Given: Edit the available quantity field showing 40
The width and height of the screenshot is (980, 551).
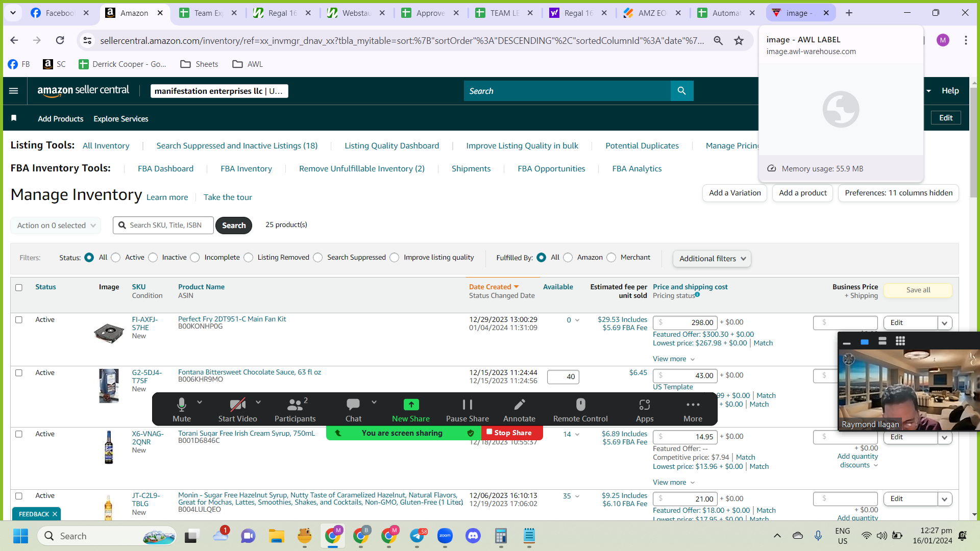Looking at the screenshot, I should pyautogui.click(x=563, y=377).
